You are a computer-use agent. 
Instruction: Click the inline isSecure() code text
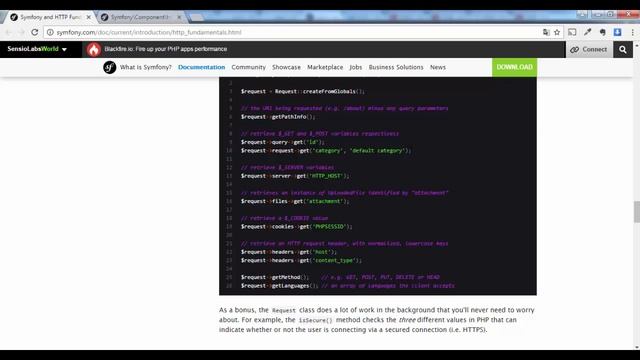coord(316,320)
